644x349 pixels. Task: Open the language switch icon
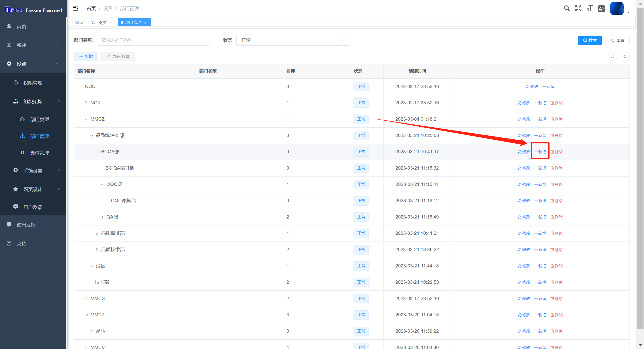click(601, 8)
